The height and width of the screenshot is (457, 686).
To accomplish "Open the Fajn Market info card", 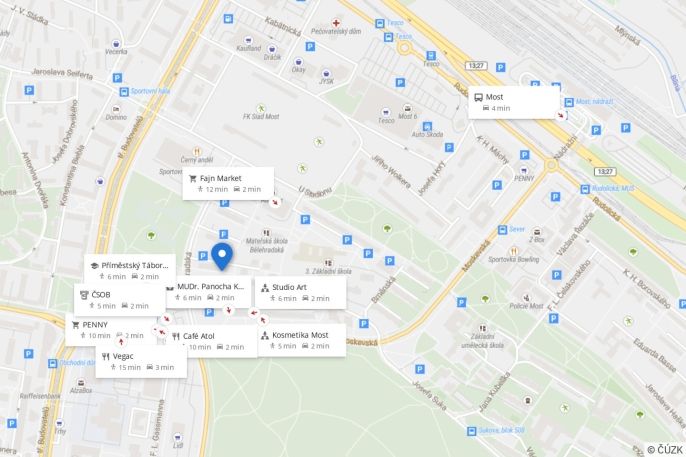I will pyautogui.click(x=228, y=183).
